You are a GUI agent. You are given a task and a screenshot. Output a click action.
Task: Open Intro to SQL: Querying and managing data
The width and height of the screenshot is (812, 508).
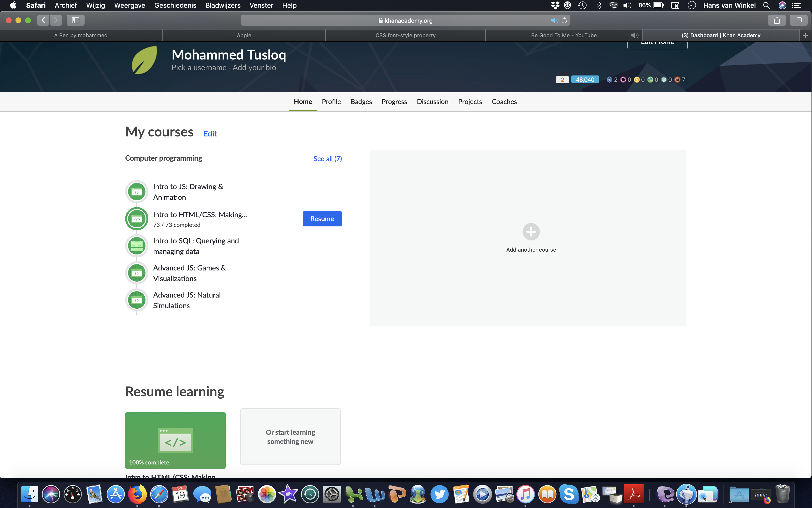196,246
